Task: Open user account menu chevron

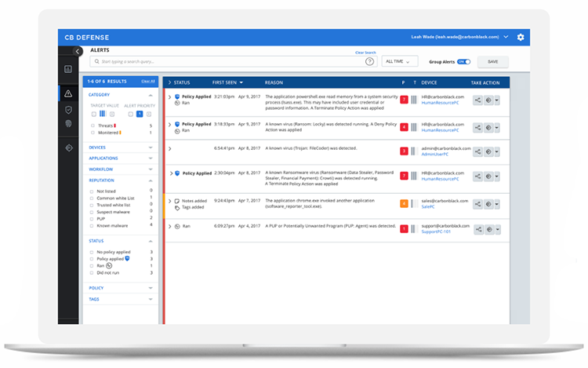Action: tap(506, 37)
